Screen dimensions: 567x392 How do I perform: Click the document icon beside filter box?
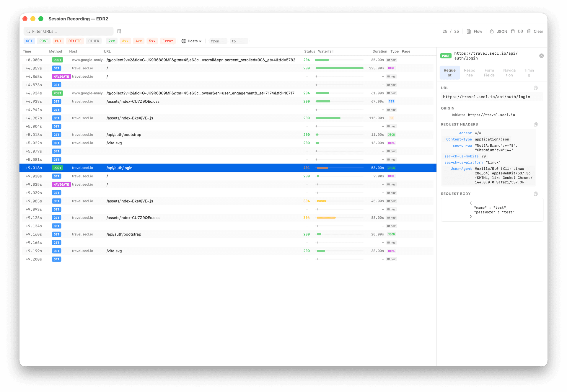pos(119,31)
